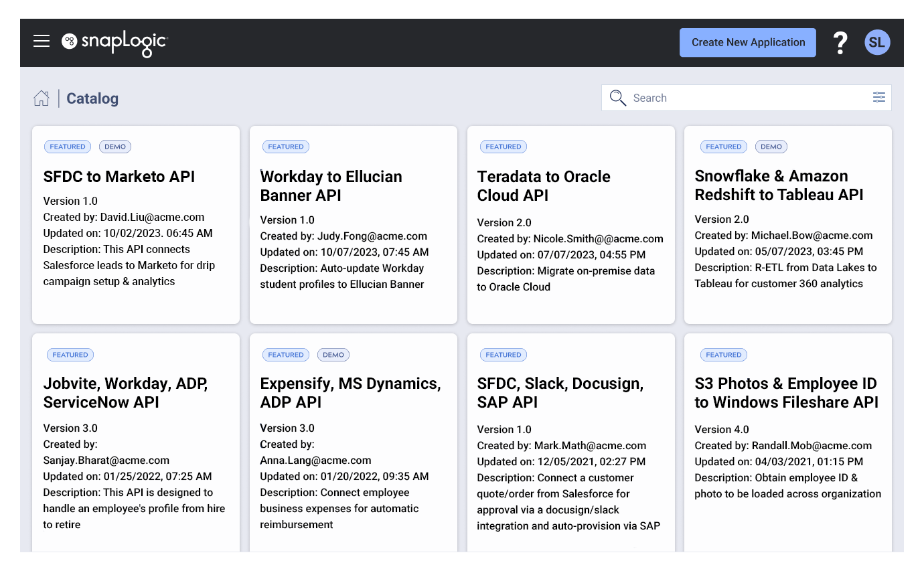This screenshot has height=571, width=924.
Task: Click description about obtaining employee ID & photo
Action: pos(788,485)
